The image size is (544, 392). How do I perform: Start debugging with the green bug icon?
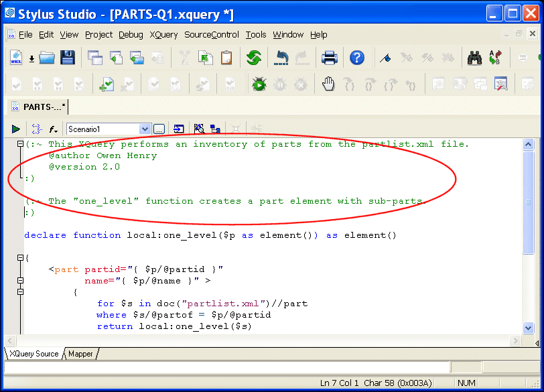259,84
